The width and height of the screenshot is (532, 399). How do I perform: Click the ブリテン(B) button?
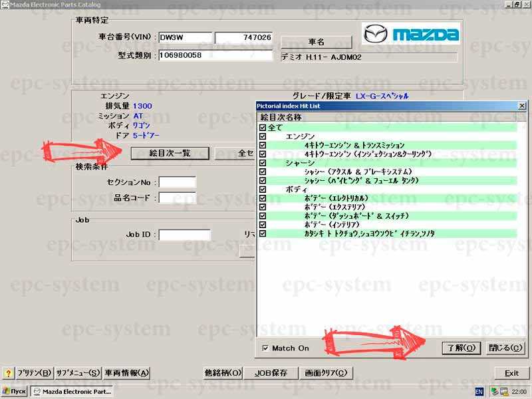[35, 373]
